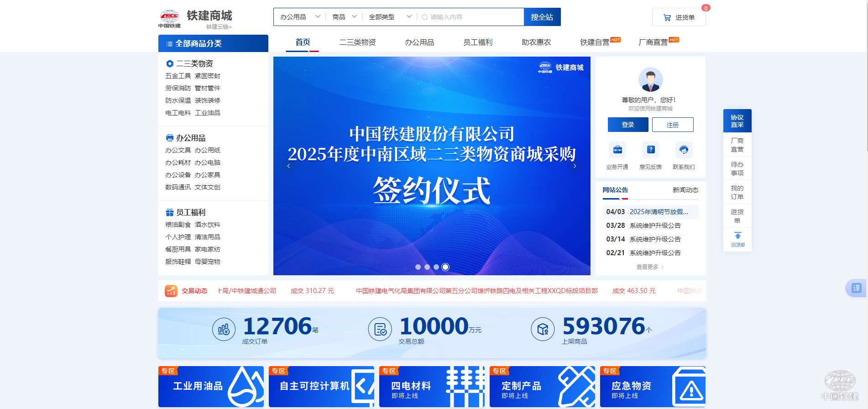The height and width of the screenshot is (409, 868).
Task: Click the 交易动态 orange icon
Action: (x=171, y=291)
